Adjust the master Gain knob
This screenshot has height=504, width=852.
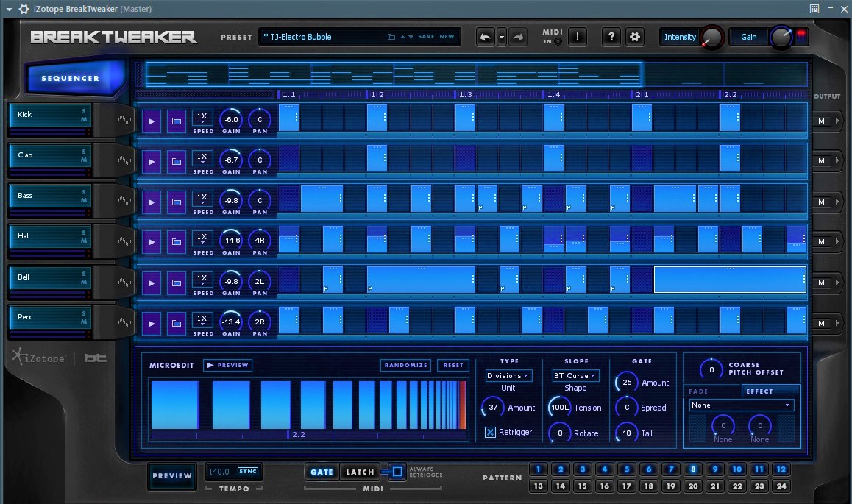pyautogui.click(x=781, y=38)
